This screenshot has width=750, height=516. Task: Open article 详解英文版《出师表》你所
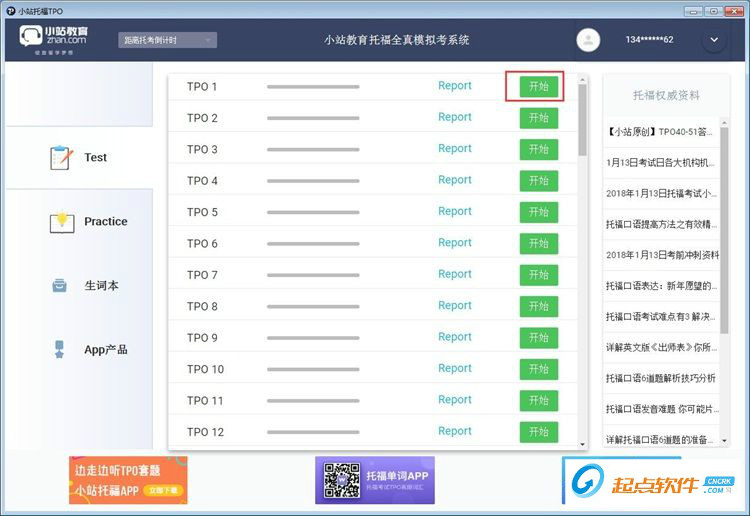pos(661,348)
